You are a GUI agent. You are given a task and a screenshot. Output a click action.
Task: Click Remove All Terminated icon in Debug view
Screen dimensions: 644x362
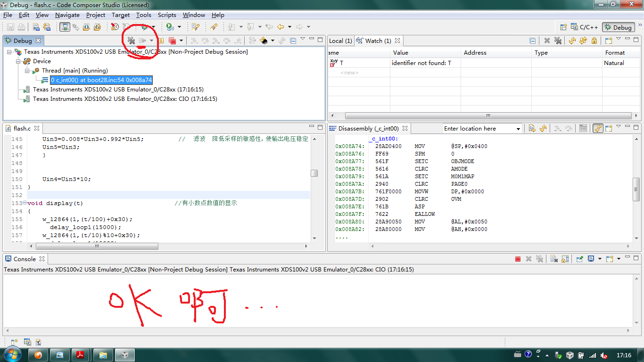[131, 41]
